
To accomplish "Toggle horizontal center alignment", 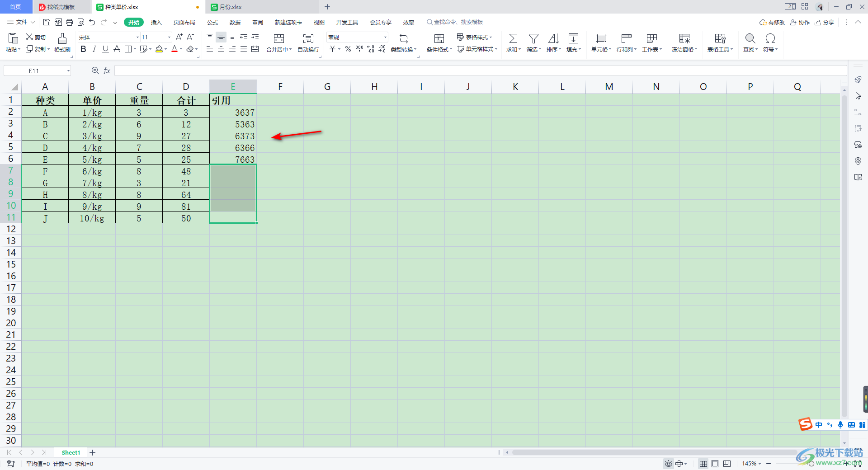I will (221, 49).
